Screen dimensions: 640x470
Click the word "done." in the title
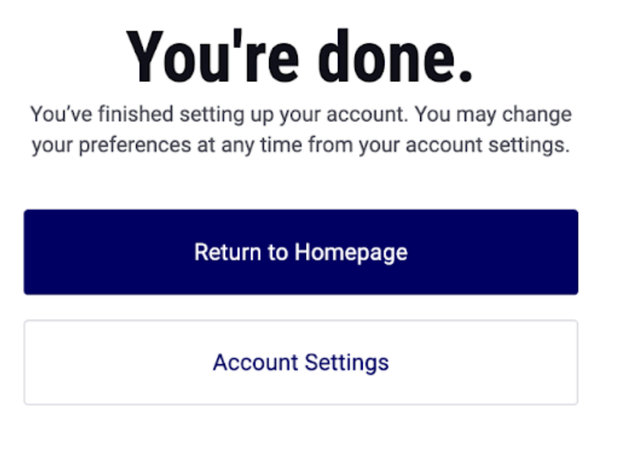point(395,56)
